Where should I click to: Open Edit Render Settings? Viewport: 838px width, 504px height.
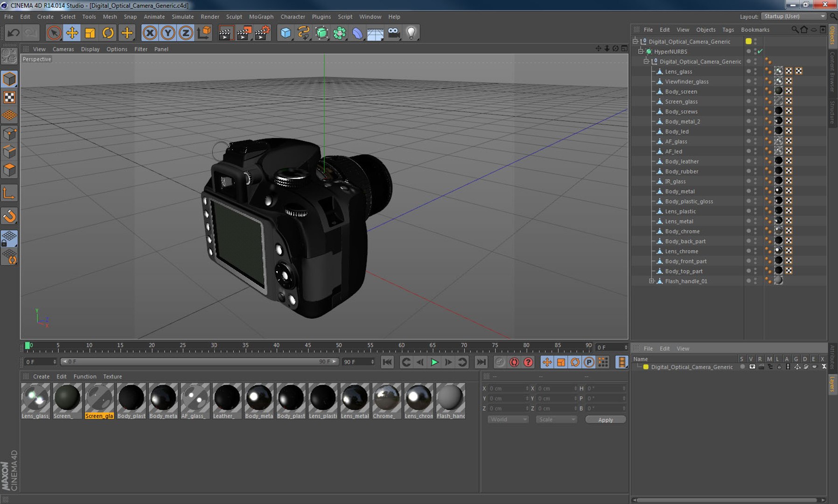[263, 33]
